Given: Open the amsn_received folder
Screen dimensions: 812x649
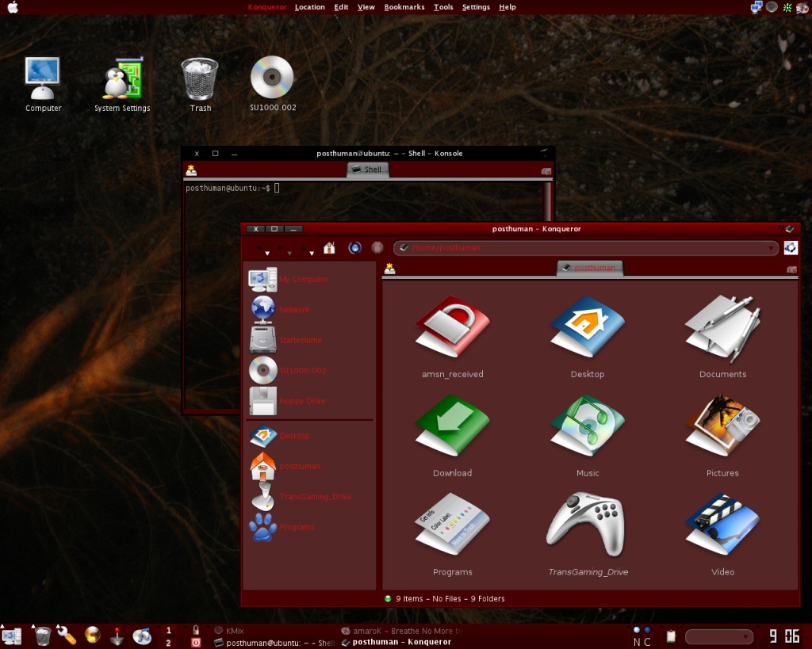Looking at the screenshot, I should pyautogui.click(x=452, y=337).
